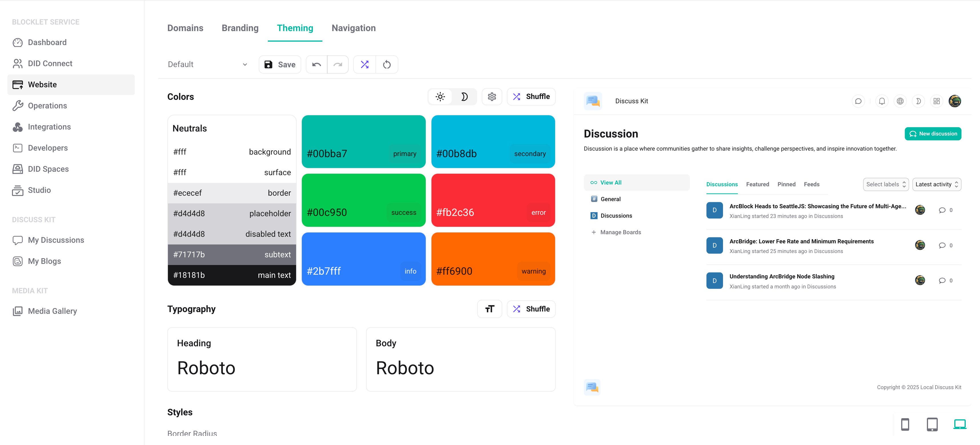Viewport: 980px width, 445px height.
Task: Open the Default theme dropdown
Action: [x=208, y=64]
